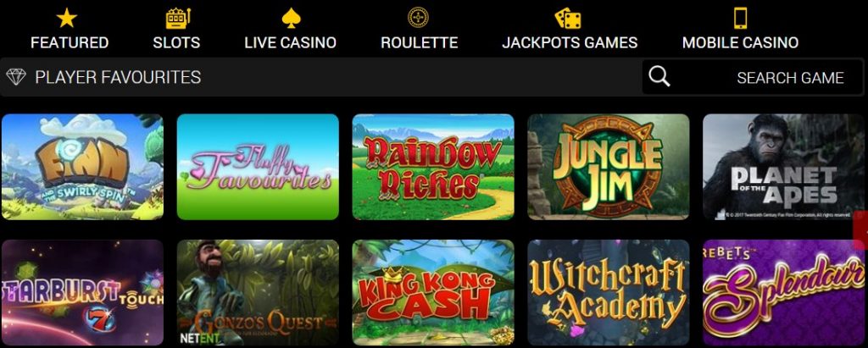Click the spade icon for Live Casino
Screen dimensions: 868x348
click(290, 19)
